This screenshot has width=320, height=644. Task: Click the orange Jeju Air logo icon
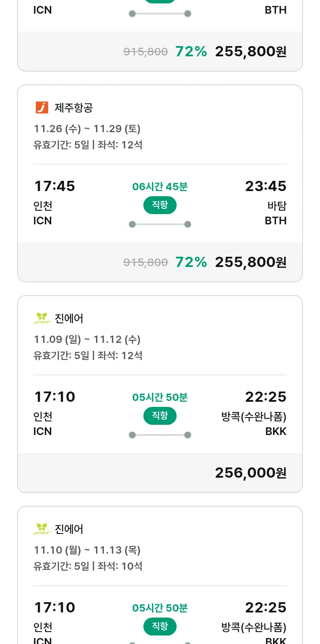pos(42,107)
